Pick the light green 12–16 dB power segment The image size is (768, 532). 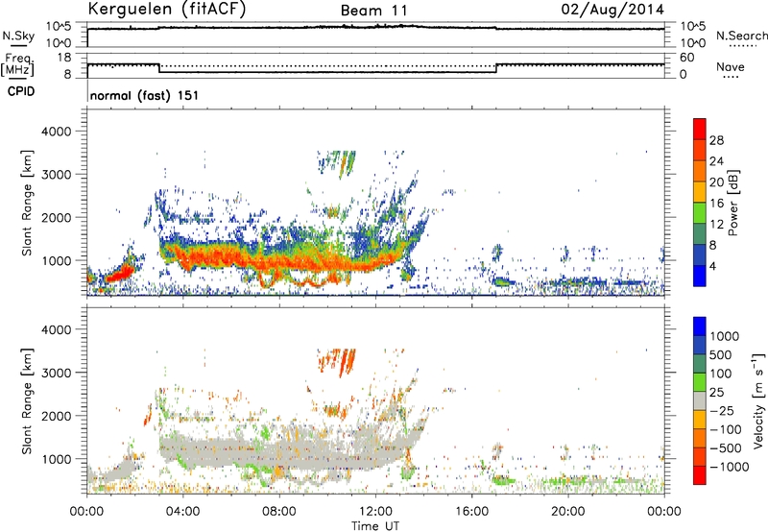(x=700, y=212)
